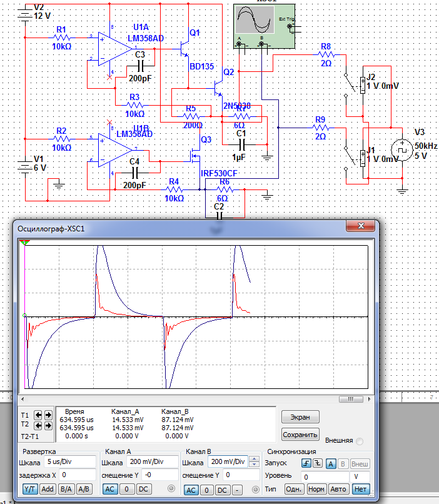Click the Сохранить button
Screen dimensions: 439x504
[300, 435]
